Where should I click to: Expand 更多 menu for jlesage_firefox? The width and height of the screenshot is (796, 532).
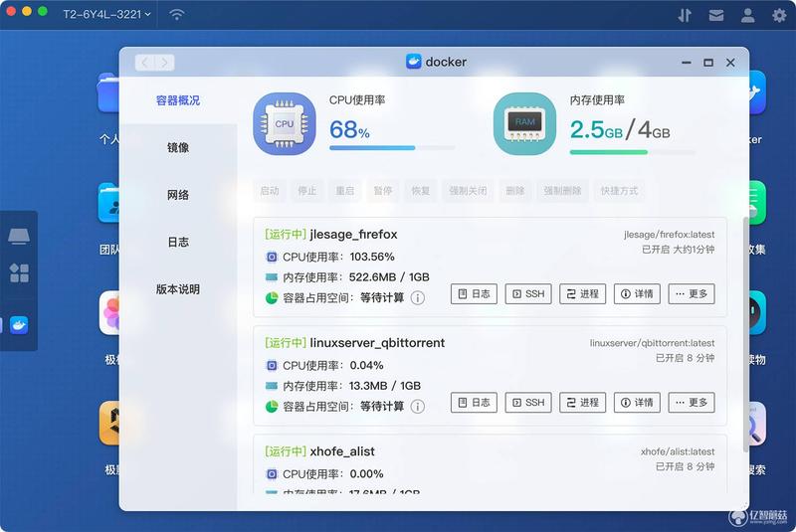692,293
